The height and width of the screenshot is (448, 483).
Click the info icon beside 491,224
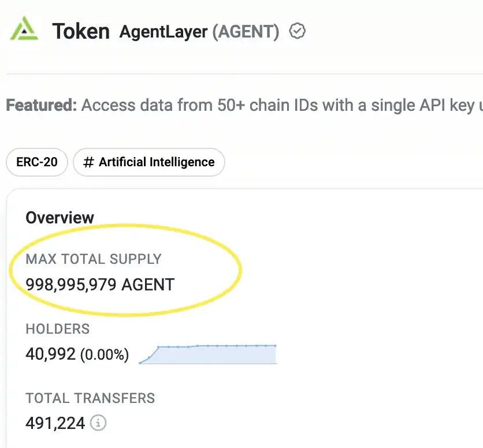pos(99,423)
